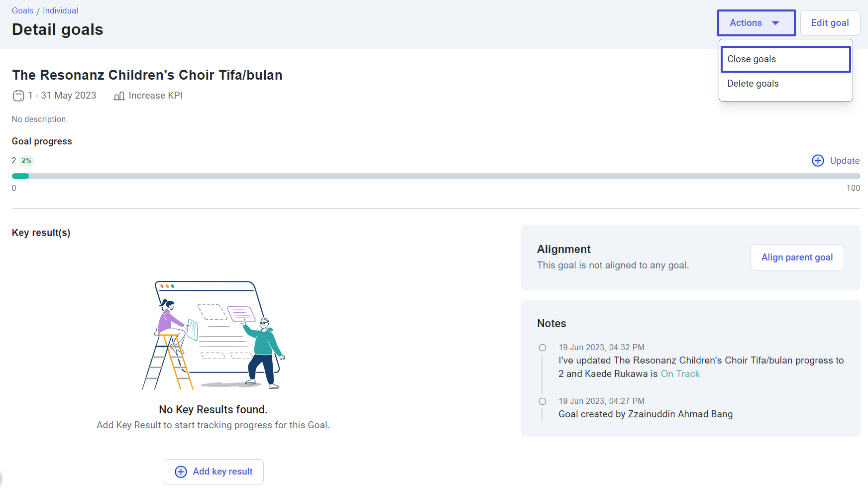Click the Key result(s) heading
Image resolution: width=868 pixels, height=491 pixels.
[41, 233]
